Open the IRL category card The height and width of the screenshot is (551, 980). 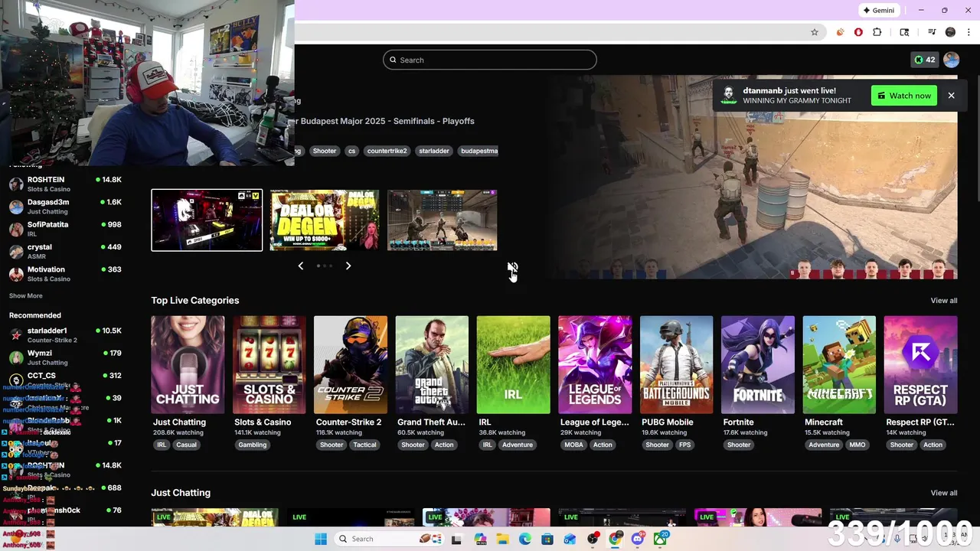click(x=513, y=365)
